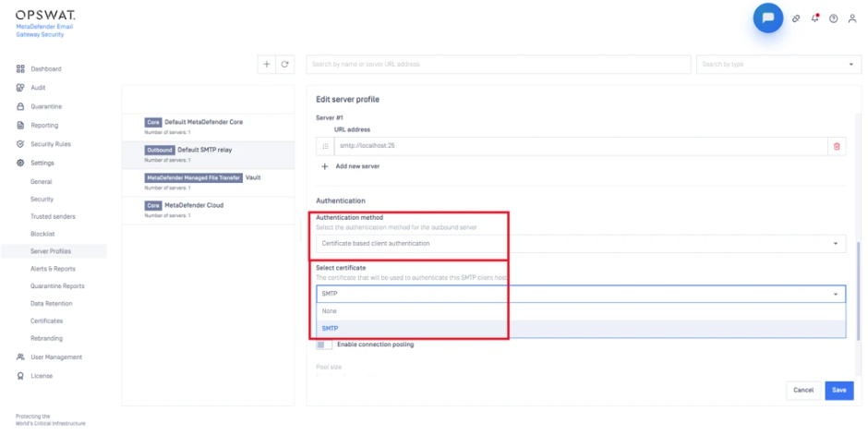868x436 pixels.
Task: Select the Vault Managed File Transfer profile
Action: coord(208,182)
